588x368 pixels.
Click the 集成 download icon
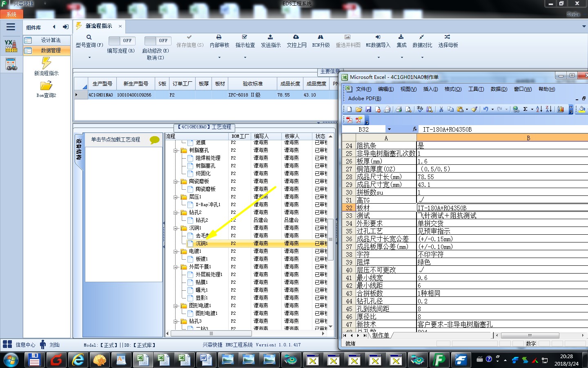401,37
